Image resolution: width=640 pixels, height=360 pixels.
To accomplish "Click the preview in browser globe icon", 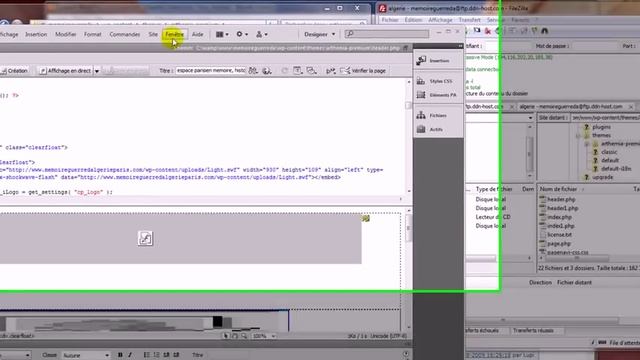I will (267, 71).
